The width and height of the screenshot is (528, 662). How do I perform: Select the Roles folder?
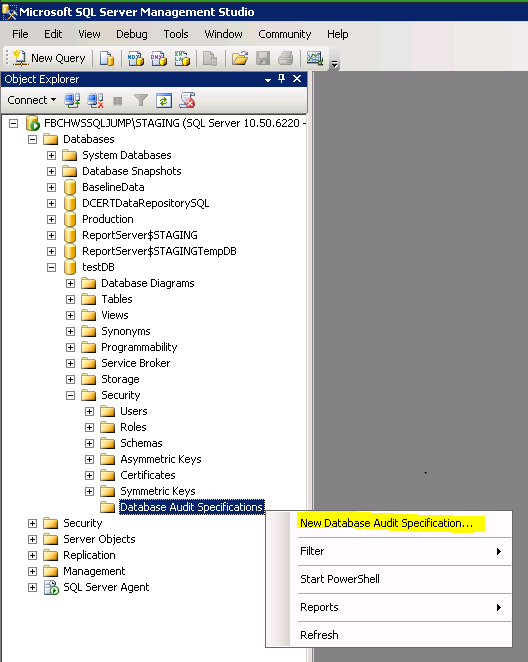pyautogui.click(x=133, y=427)
